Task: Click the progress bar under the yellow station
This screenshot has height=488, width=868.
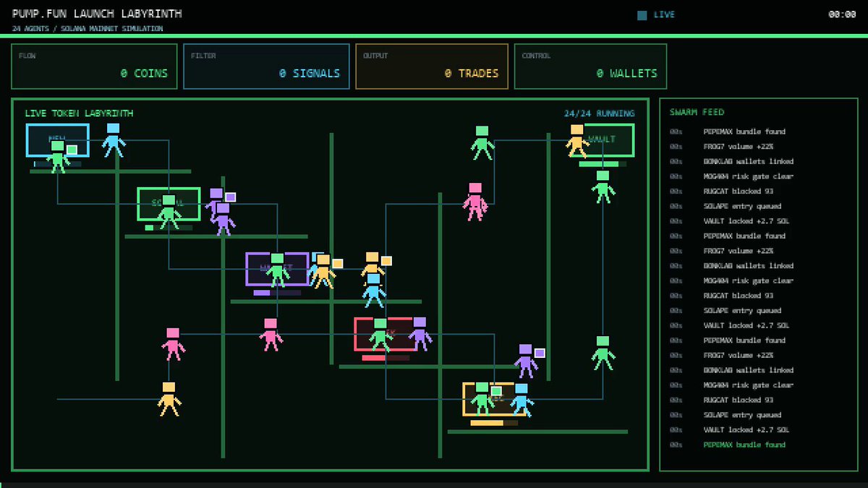Action: tap(494, 423)
